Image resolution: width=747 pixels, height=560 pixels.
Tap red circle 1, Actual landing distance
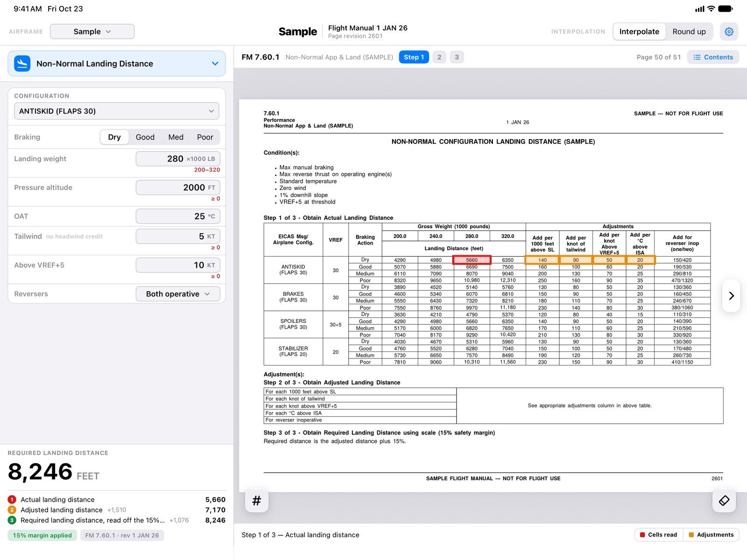coord(12,499)
